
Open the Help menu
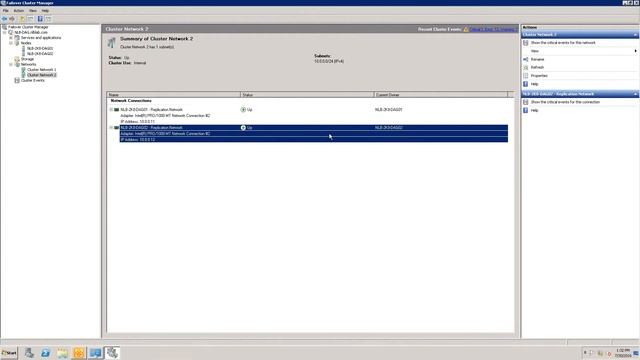[x=45, y=11]
